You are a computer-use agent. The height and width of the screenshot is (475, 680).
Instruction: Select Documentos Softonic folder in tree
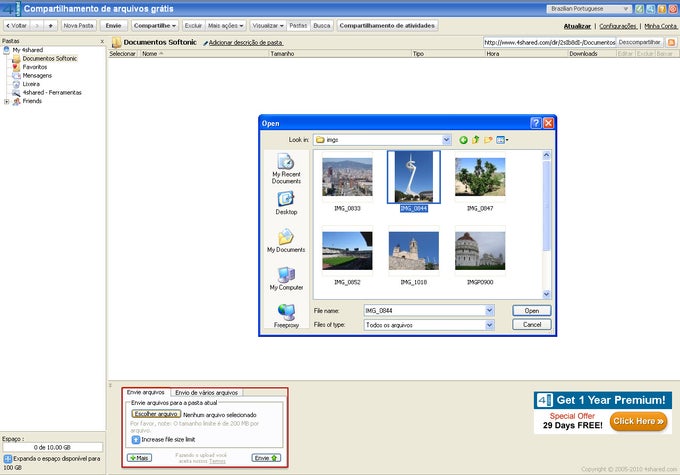coord(49,58)
